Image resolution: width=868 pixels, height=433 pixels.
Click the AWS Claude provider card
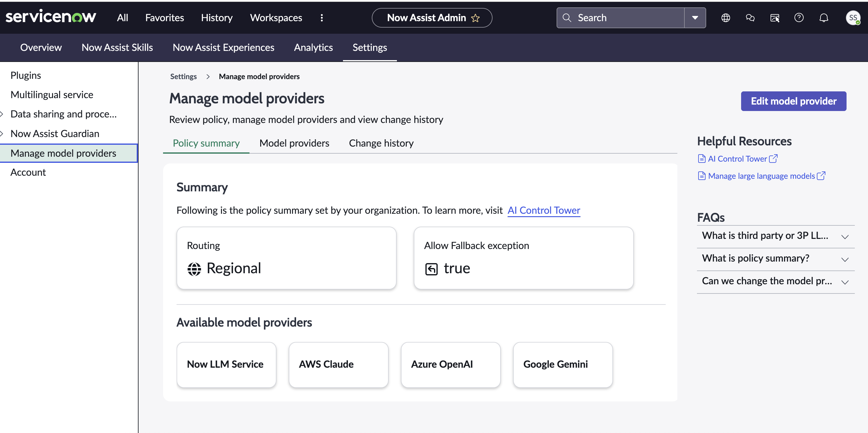(x=338, y=365)
